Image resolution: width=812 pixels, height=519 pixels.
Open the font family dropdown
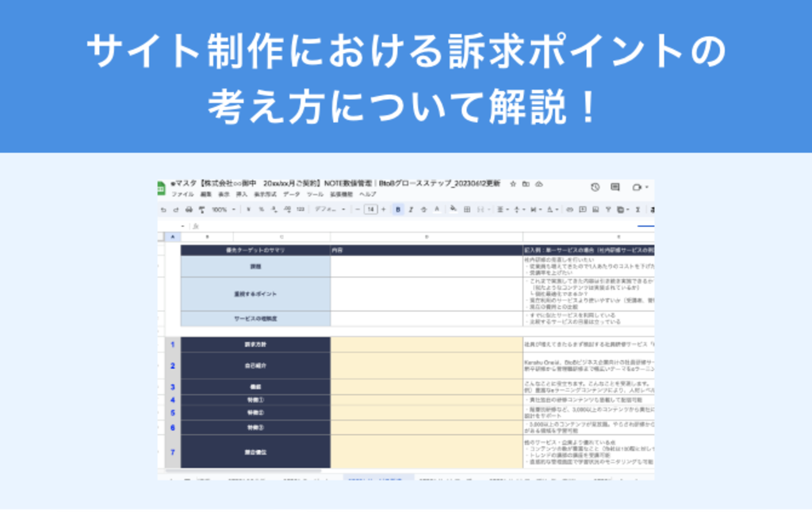(330, 210)
